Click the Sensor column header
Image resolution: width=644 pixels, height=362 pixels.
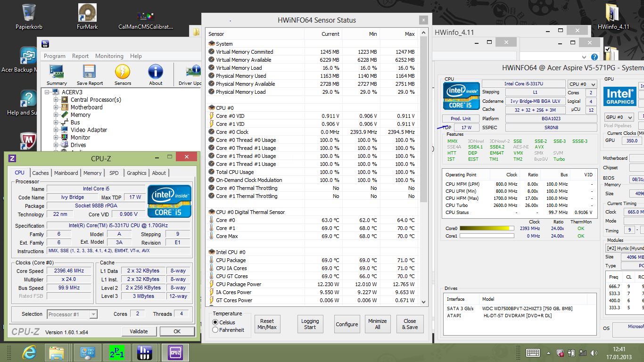pyautogui.click(x=255, y=34)
